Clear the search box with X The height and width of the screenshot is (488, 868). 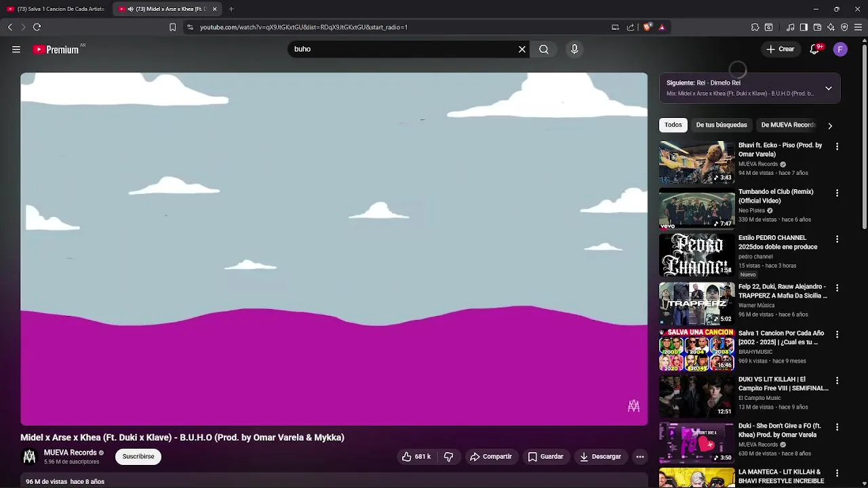point(522,49)
